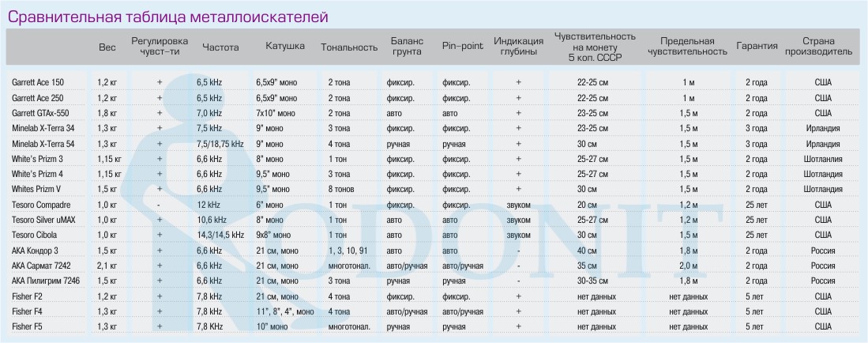The width and height of the screenshot is (868, 343).
Task: Click the '11", 8", 4", моно' coil cell
Action: tap(285, 311)
